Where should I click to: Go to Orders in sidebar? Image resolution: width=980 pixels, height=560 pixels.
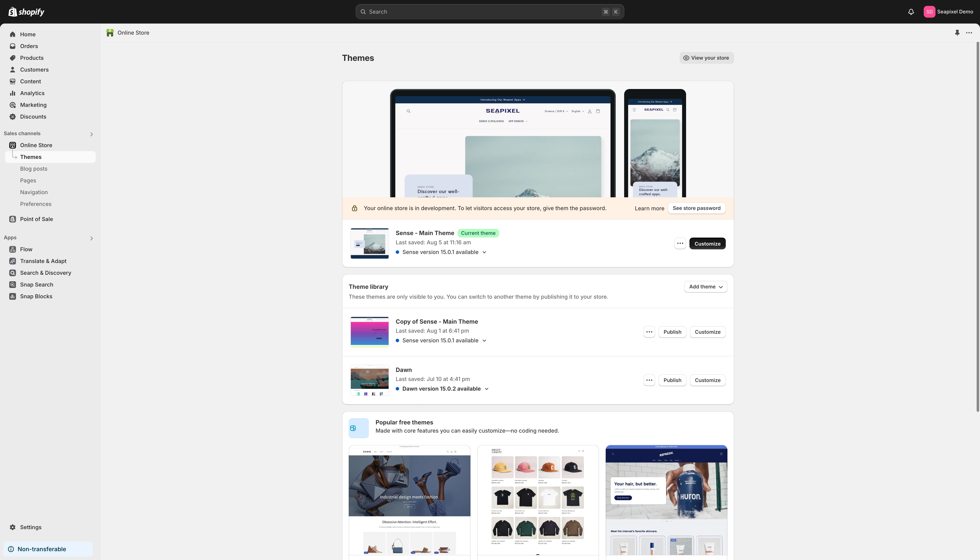coord(29,46)
